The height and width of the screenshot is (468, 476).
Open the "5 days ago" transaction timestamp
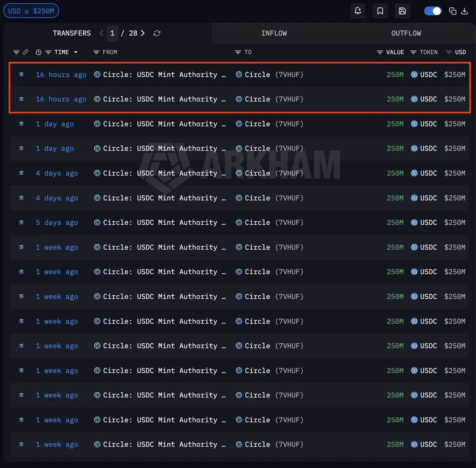57,223
